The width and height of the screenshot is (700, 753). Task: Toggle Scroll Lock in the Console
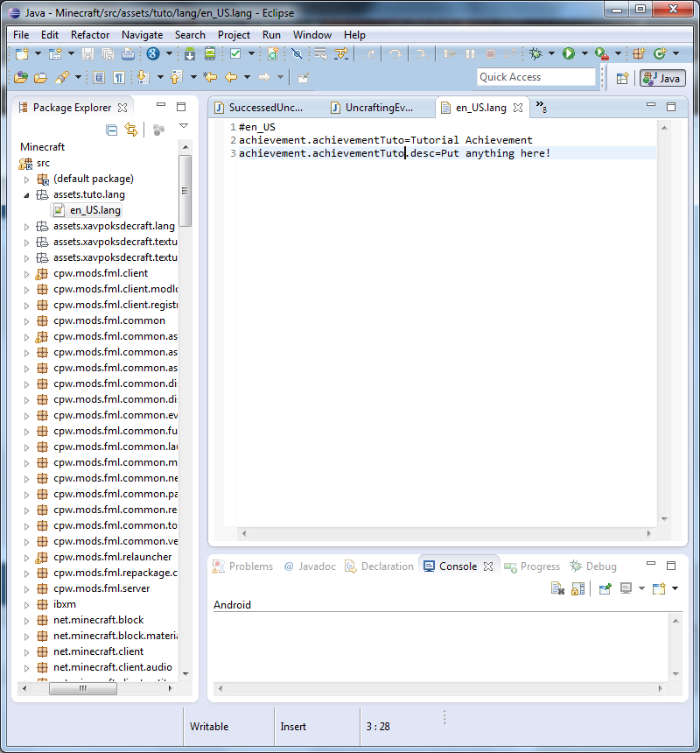click(577, 589)
